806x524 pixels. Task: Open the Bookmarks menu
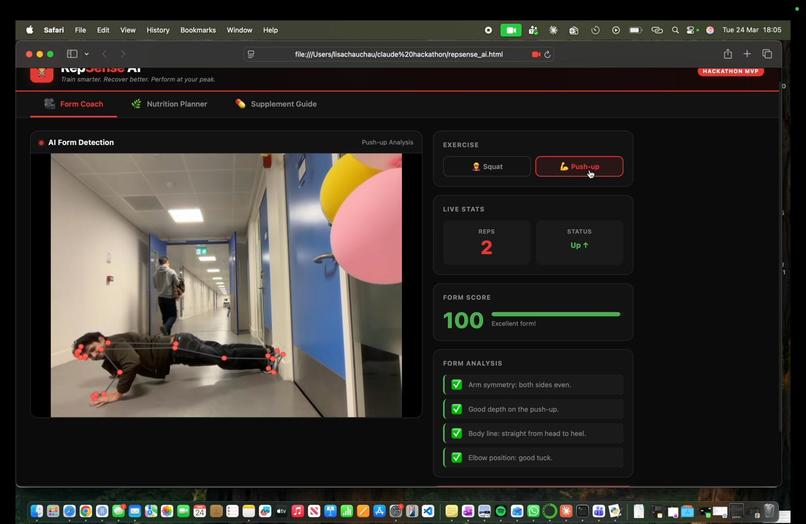198,30
